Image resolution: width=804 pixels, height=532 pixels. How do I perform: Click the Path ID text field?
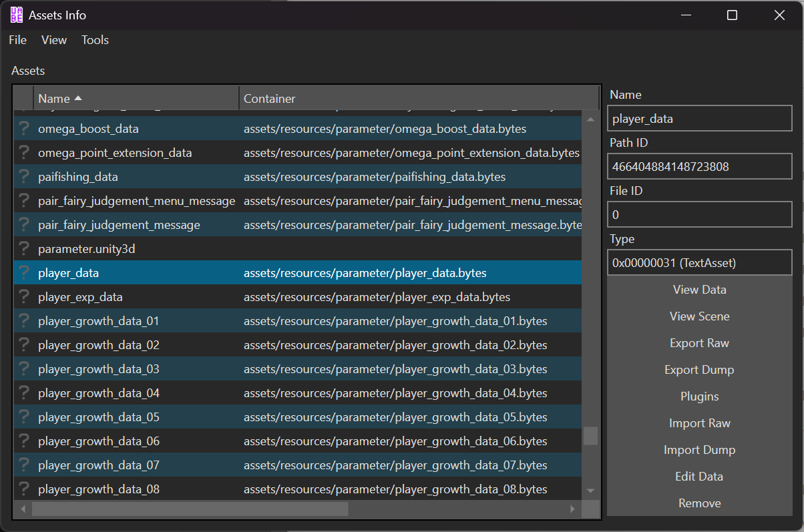[699, 167]
